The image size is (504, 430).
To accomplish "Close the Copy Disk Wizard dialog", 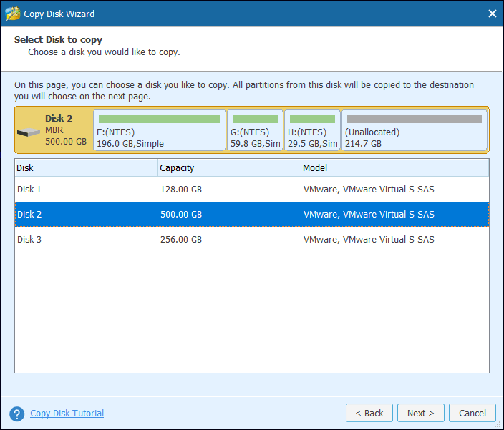I will 492,14.
